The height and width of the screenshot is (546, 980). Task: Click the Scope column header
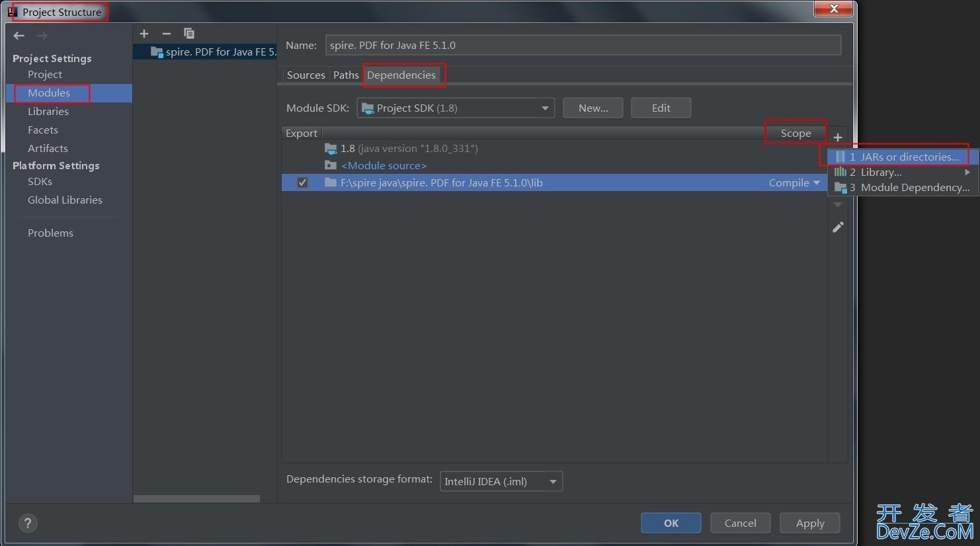(x=796, y=134)
